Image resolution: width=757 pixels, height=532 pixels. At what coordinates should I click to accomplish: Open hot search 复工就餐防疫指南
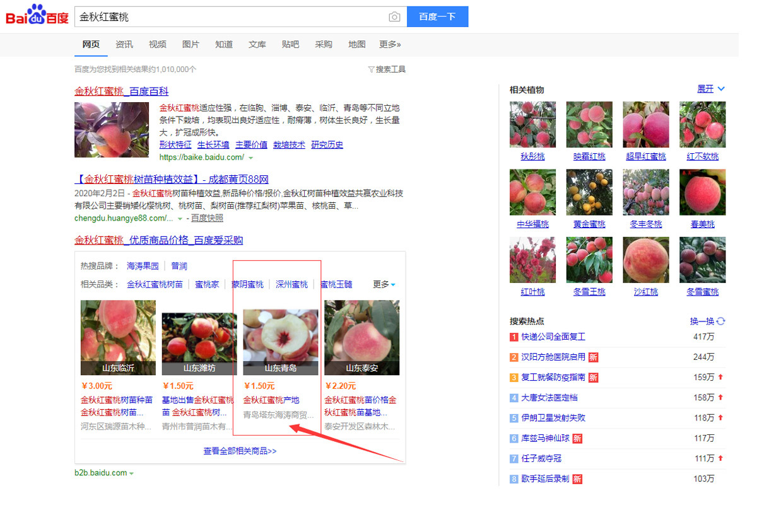(553, 378)
